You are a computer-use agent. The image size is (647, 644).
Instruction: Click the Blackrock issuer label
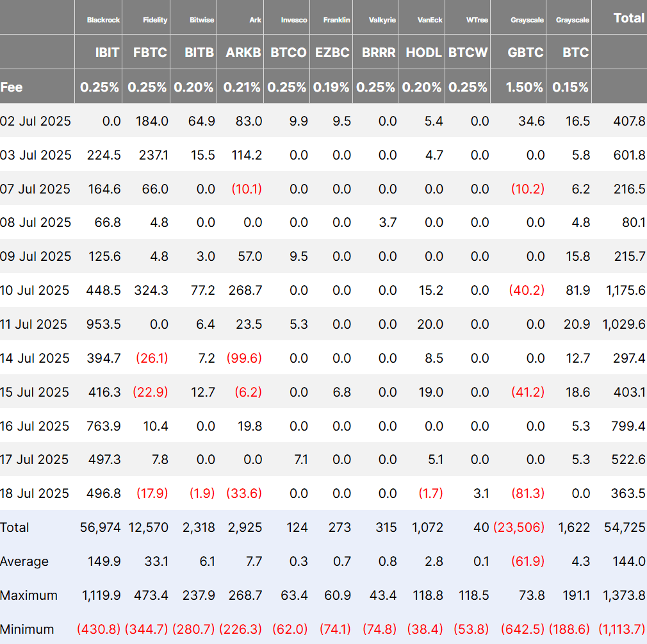point(102,20)
